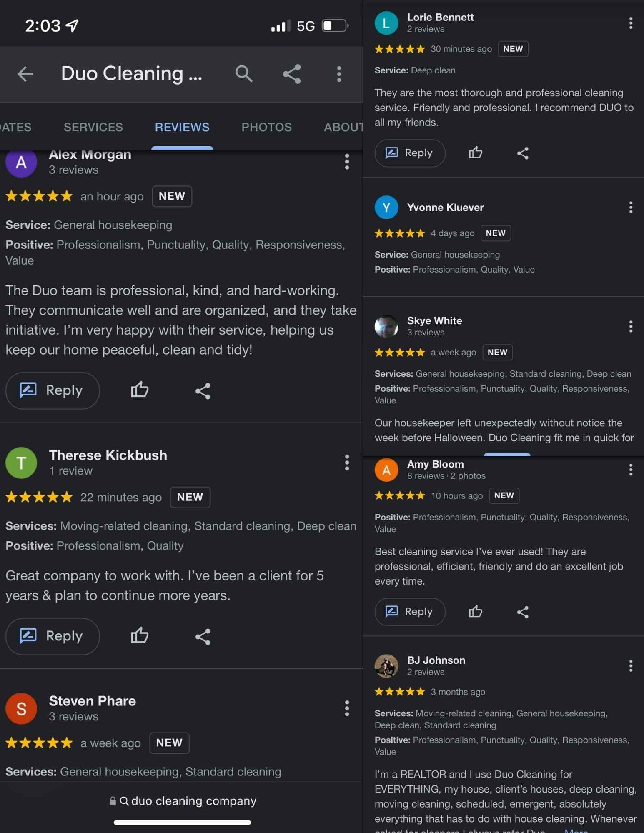Reply to Therese Kickbush's review
The width and height of the screenshot is (644, 833).
coord(53,636)
